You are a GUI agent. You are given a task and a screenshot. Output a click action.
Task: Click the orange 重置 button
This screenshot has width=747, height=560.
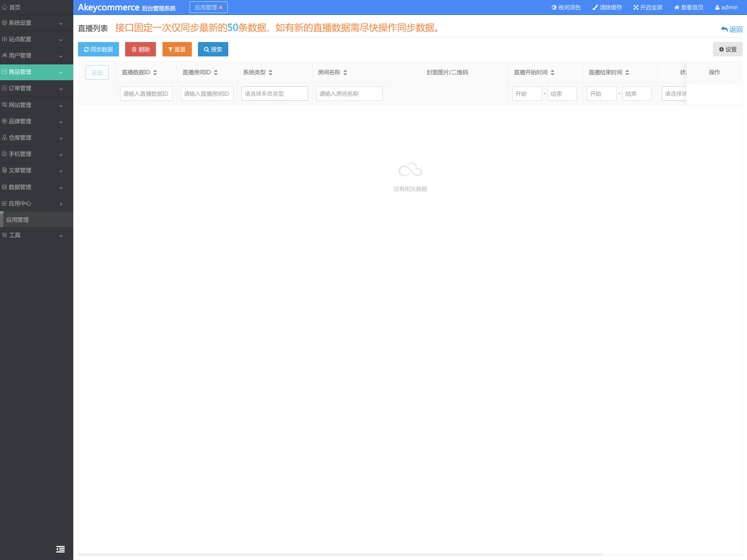click(177, 49)
